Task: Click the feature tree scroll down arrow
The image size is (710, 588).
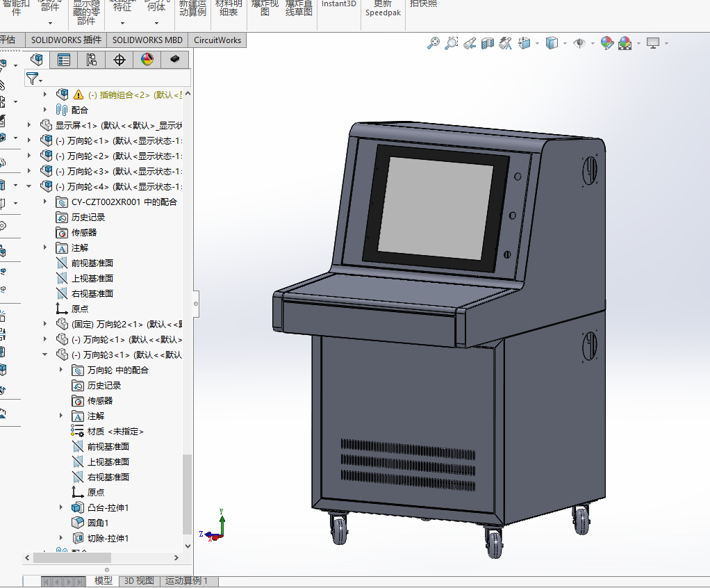Action: click(x=188, y=546)
